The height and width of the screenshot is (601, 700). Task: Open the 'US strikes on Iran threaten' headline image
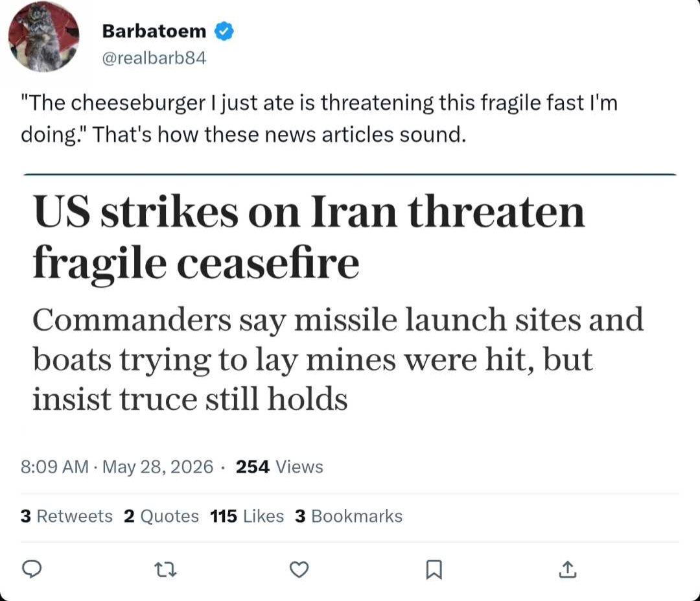click(309, 211)
